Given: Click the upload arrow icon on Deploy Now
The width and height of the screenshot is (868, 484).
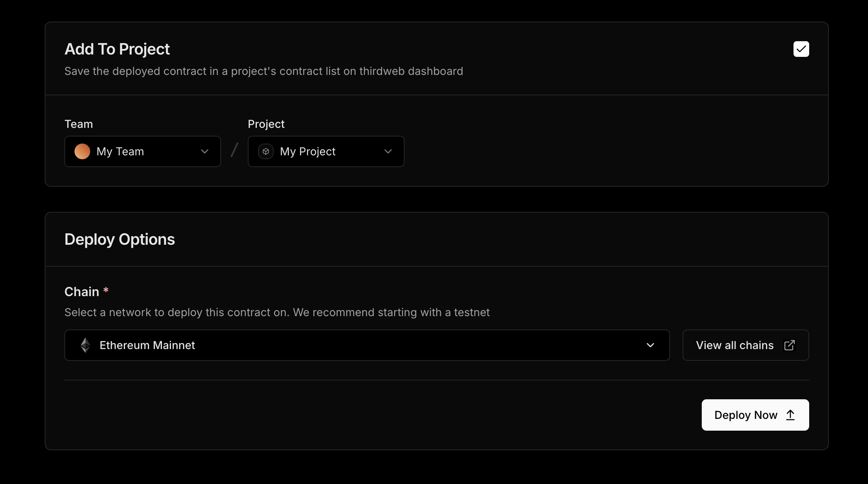Looking at the screenshot, I should point(790,415).
